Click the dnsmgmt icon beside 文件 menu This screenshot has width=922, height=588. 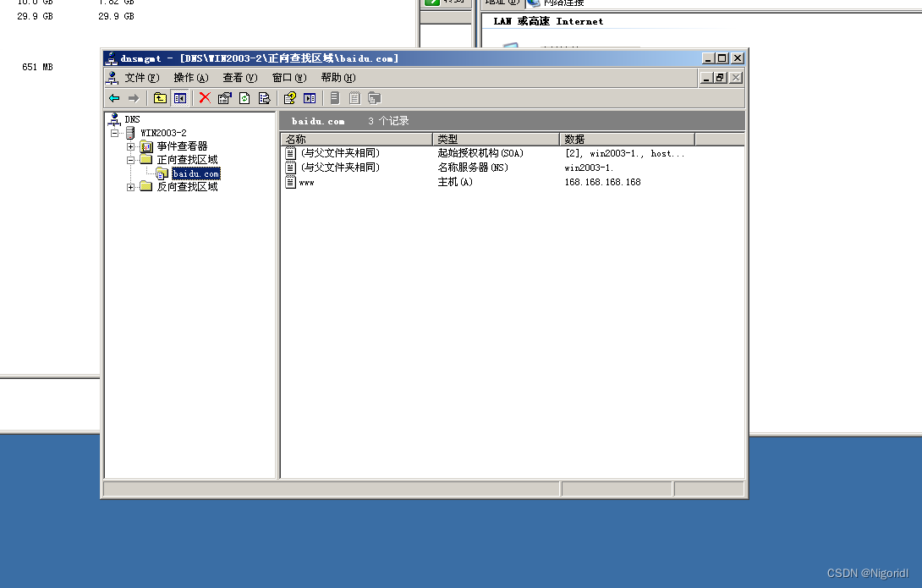113,78
